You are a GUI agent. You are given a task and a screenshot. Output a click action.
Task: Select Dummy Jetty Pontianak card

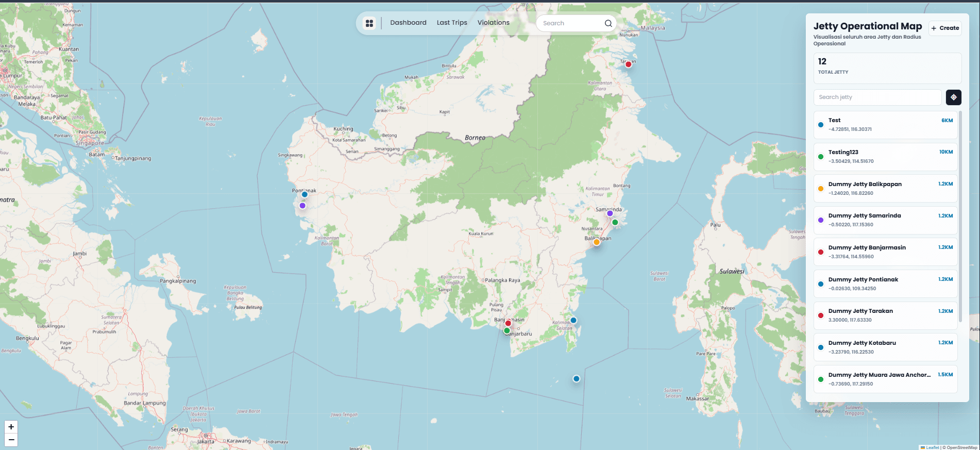(885, 284)
